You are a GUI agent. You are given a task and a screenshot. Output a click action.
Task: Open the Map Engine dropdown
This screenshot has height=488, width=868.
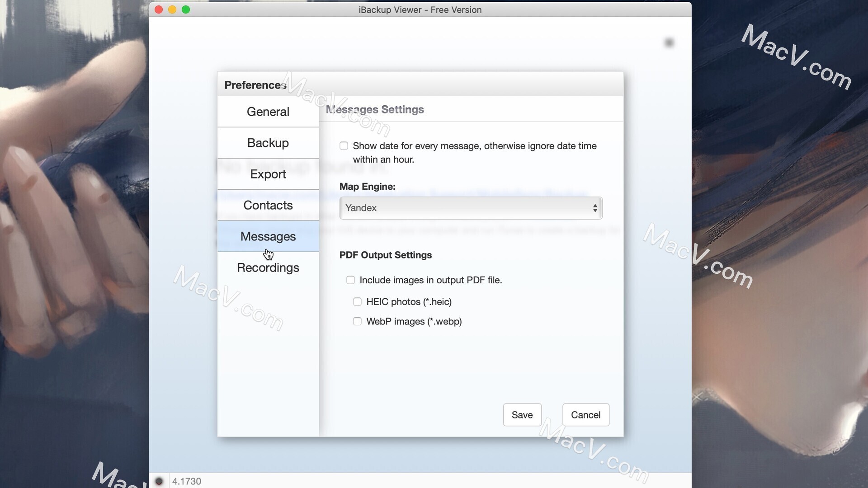(x=470, y=208)
